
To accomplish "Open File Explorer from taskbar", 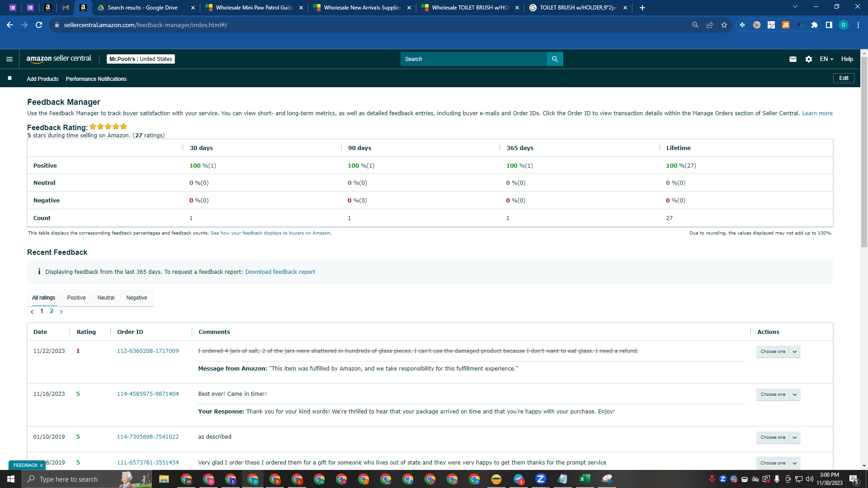I will (164, 479).
